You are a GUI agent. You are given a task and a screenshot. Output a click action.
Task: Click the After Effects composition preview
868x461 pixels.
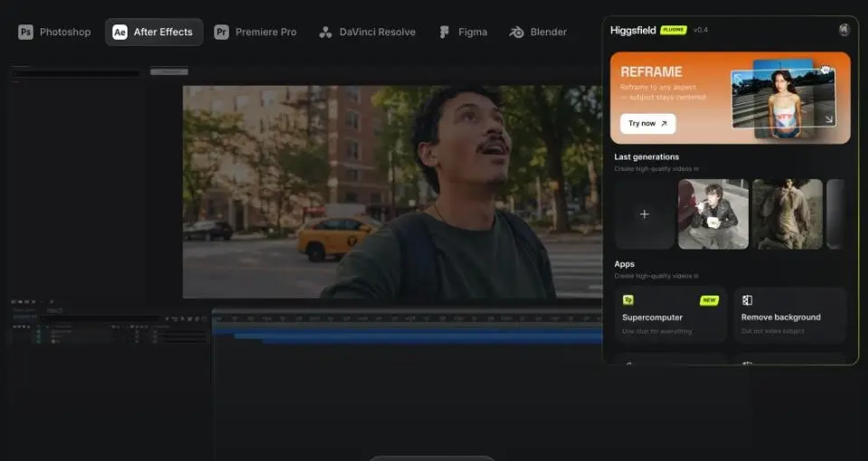[x=392, y=192]
